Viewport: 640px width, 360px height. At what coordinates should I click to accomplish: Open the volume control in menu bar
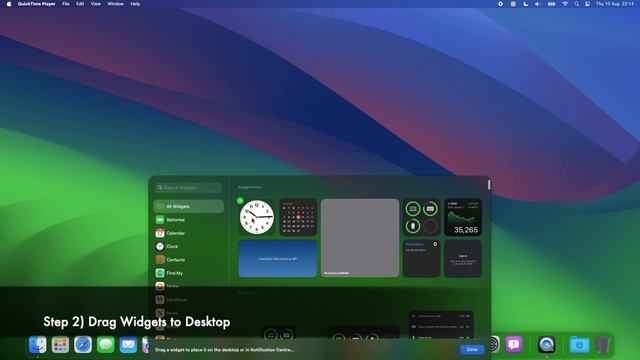pos(538,4)
